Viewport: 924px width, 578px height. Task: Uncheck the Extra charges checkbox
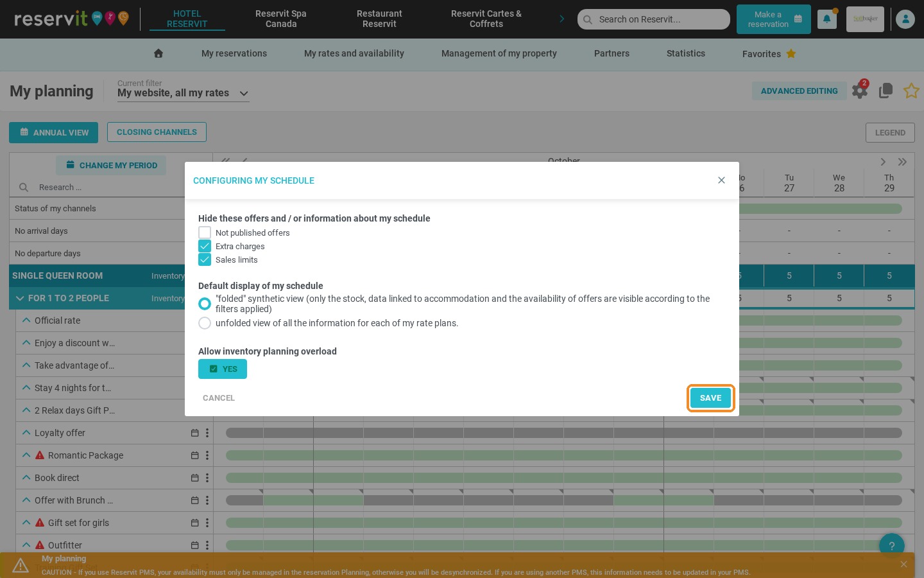(205, 246)
